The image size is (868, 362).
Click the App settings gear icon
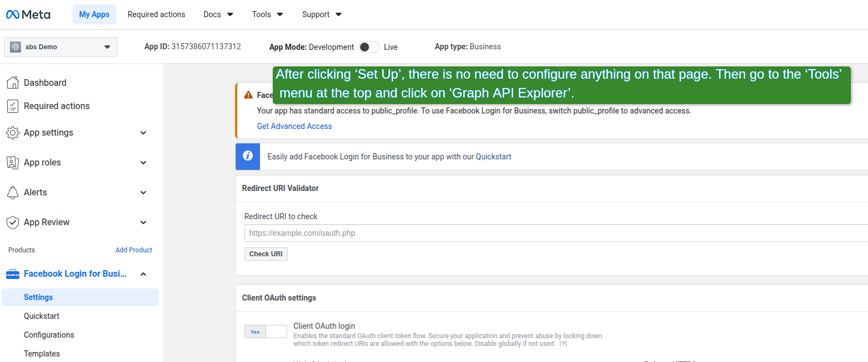point(13,133)
